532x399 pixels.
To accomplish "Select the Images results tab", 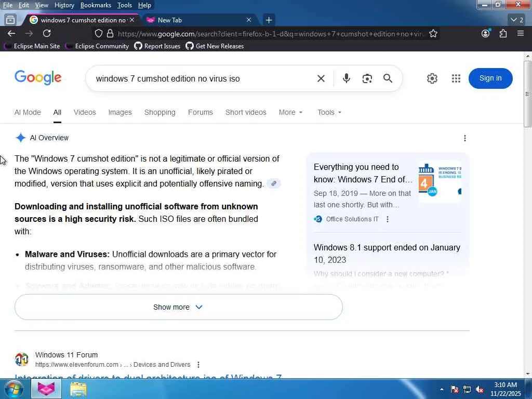I will point(120,112).
